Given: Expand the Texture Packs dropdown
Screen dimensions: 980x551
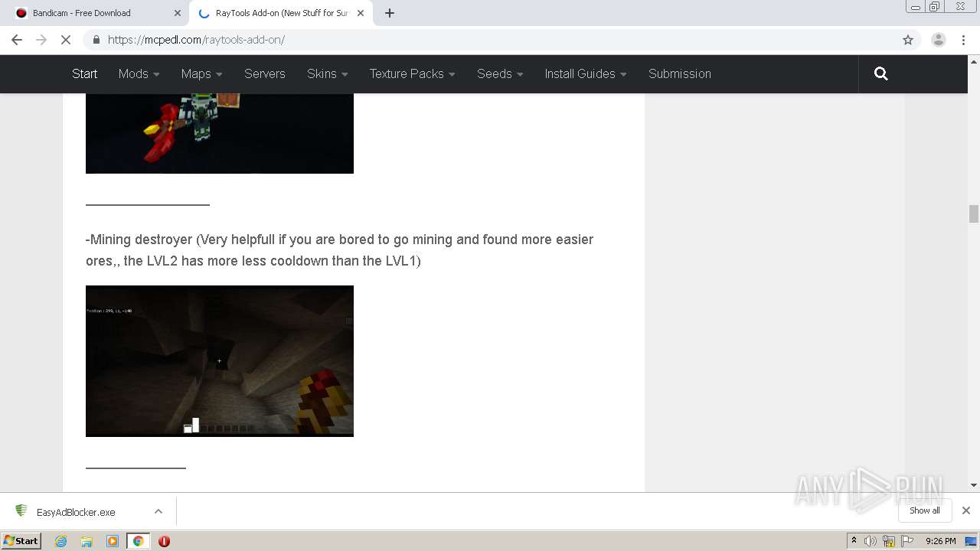Looking at the screenshot, I should tap(412, 73).
